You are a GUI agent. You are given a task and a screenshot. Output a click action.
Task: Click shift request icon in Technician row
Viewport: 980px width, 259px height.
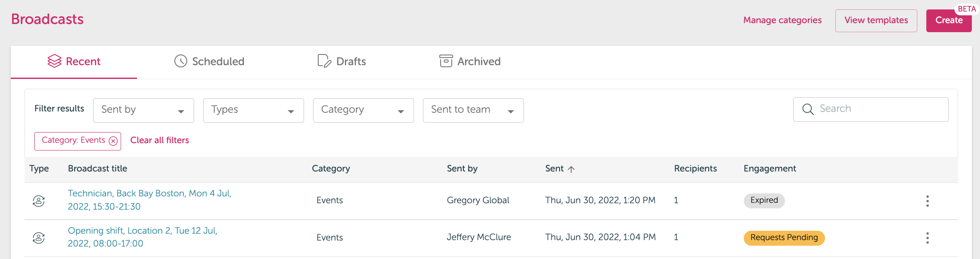point(39,201)
